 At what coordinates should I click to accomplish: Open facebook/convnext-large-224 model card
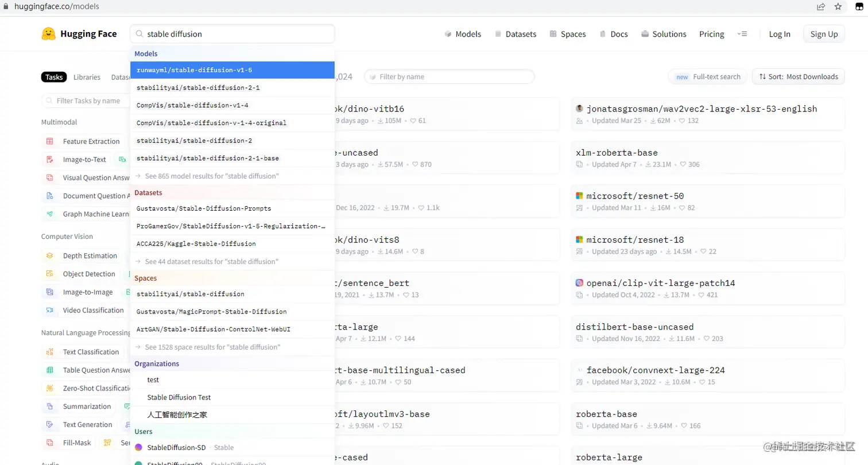(x=707, y=376)
